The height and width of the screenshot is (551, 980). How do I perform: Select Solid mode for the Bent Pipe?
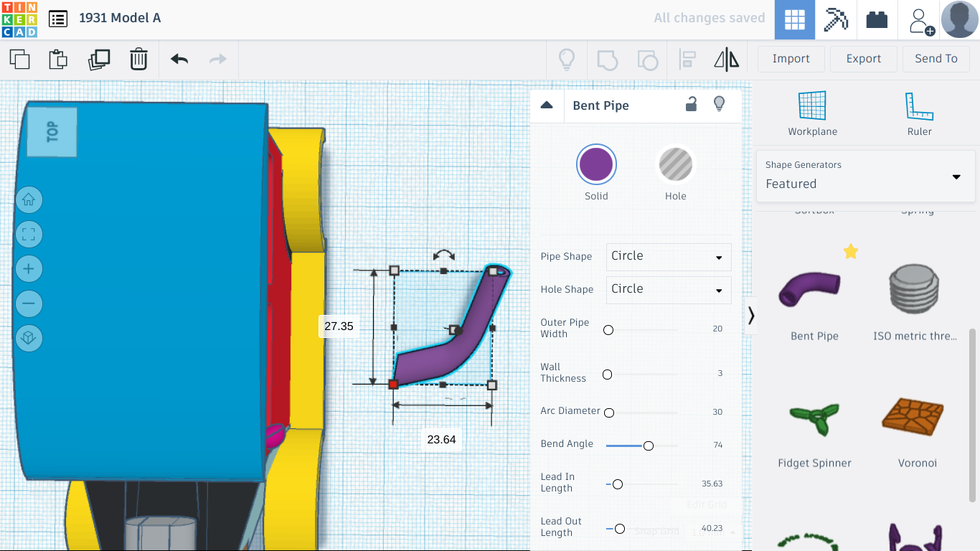click(596, 164)
